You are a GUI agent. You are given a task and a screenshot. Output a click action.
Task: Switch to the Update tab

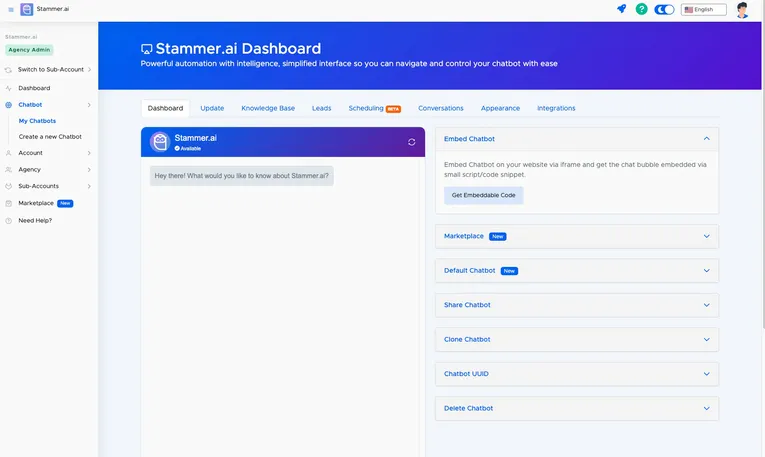pyautogui.click(x=212, y=108)
